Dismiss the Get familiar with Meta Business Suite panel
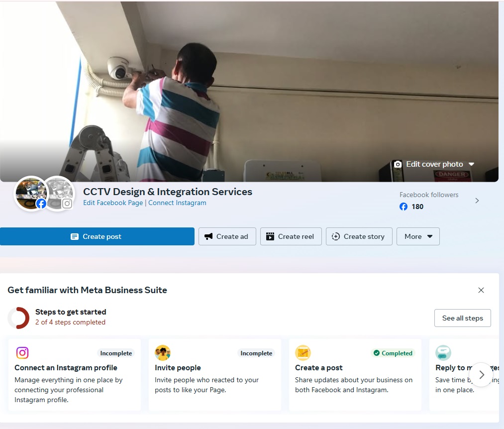Screen dimensions: 504x429 click(481, 290)
